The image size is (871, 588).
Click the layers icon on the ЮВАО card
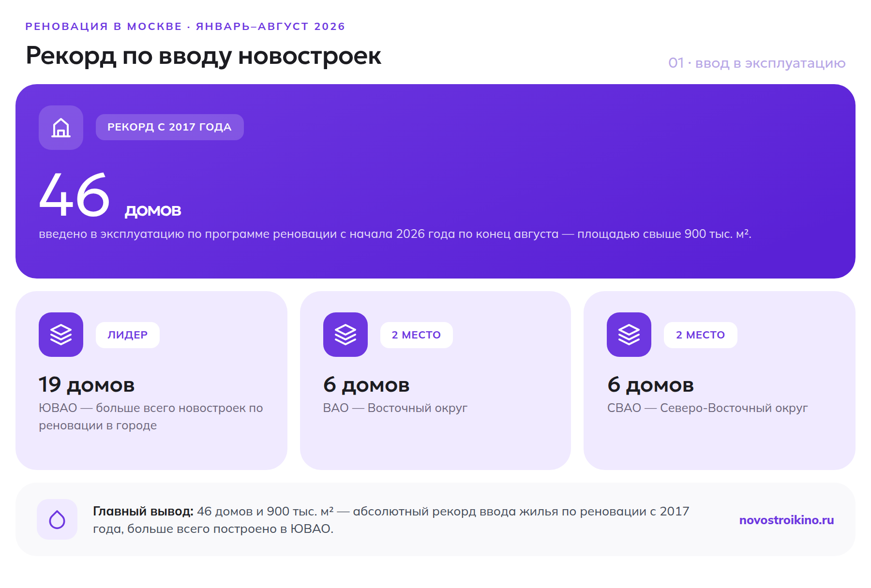point(61,335)
